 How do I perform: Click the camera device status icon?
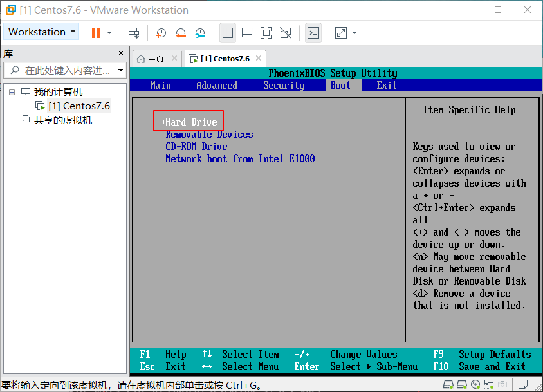[502, 384]
